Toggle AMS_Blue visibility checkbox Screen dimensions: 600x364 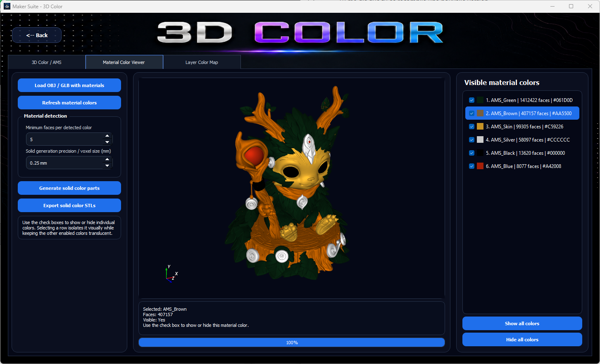tap(471, 166)
